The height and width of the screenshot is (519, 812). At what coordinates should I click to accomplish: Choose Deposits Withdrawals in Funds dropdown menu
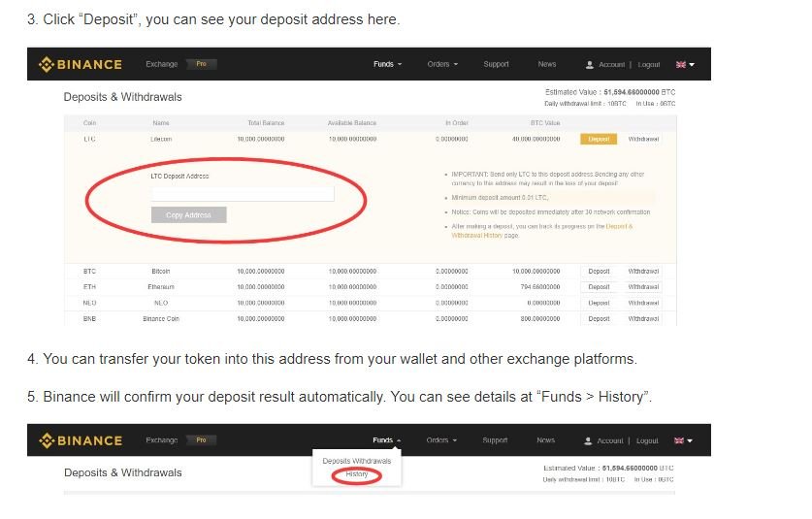pyautogui.click(x=357, y=461)
